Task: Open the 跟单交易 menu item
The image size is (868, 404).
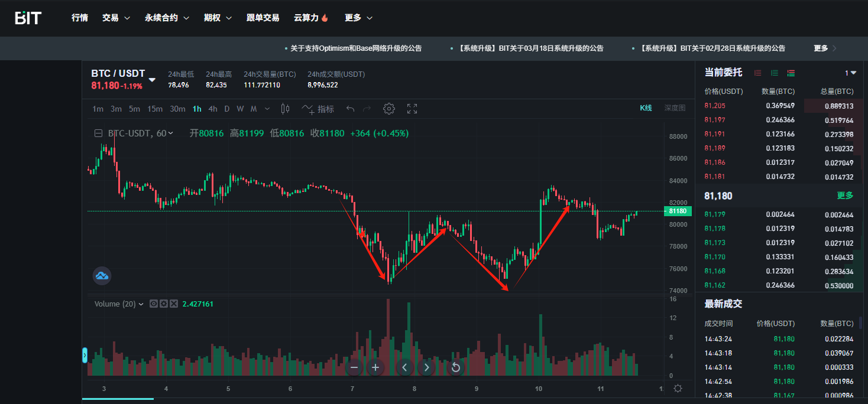Action: point(263,18)
